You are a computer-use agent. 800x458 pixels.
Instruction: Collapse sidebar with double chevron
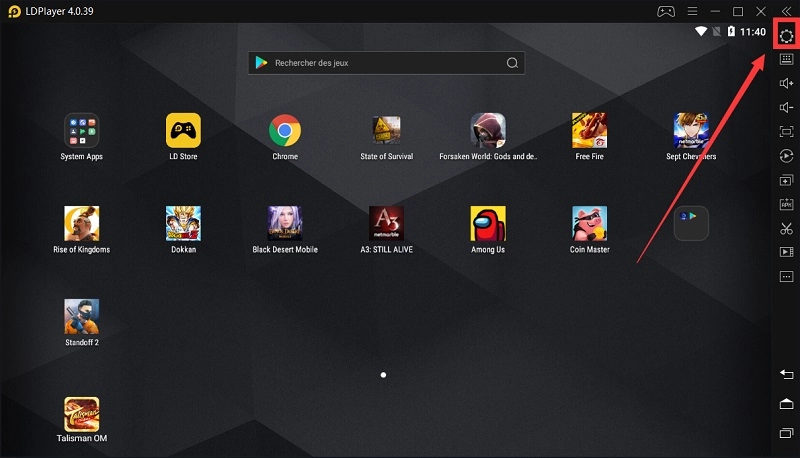pyautogui.click(x=786, y=11)
